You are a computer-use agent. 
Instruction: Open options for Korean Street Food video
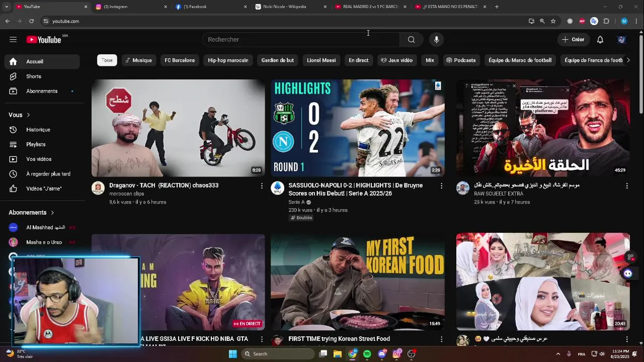tap(441, 339)
